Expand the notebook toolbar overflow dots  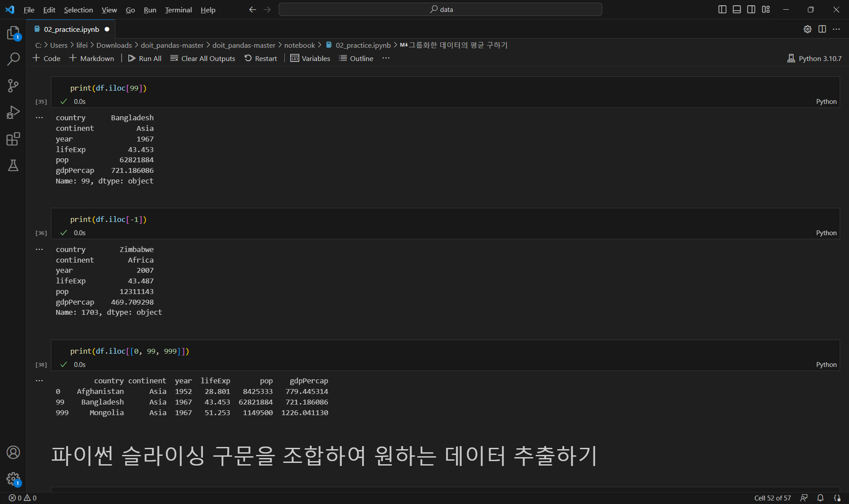click(x=386, y=58)
